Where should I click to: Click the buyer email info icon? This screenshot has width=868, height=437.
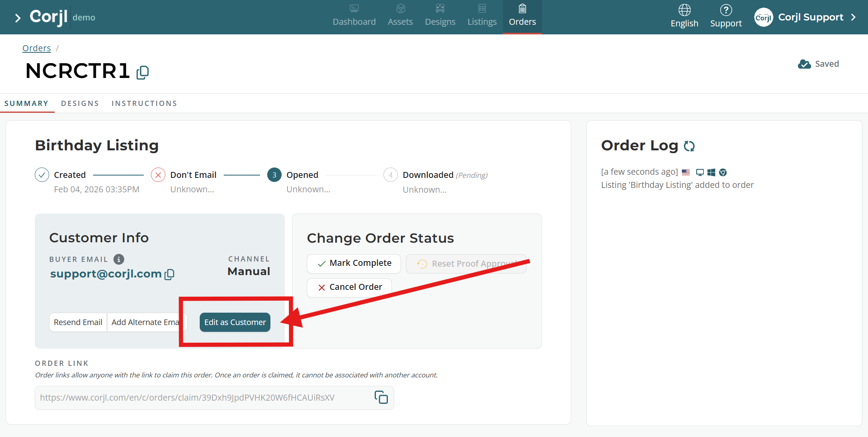click(119, 259)
